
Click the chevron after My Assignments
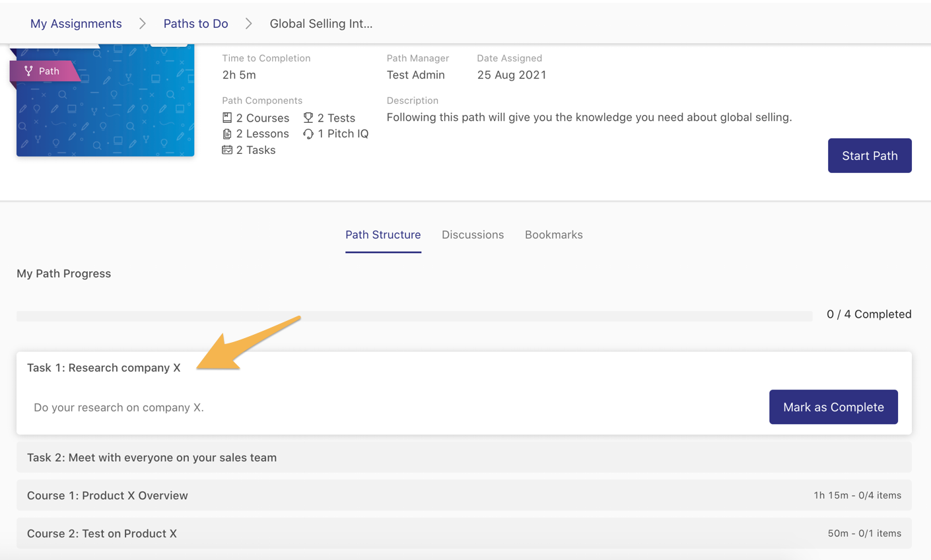pyautogui.click(x=143, y=24)
